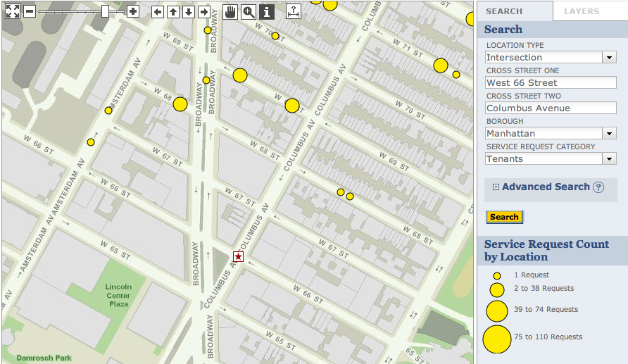Pan the map down with arrow
The width and height of the screenshot is (628, 364).
[188, 12]
